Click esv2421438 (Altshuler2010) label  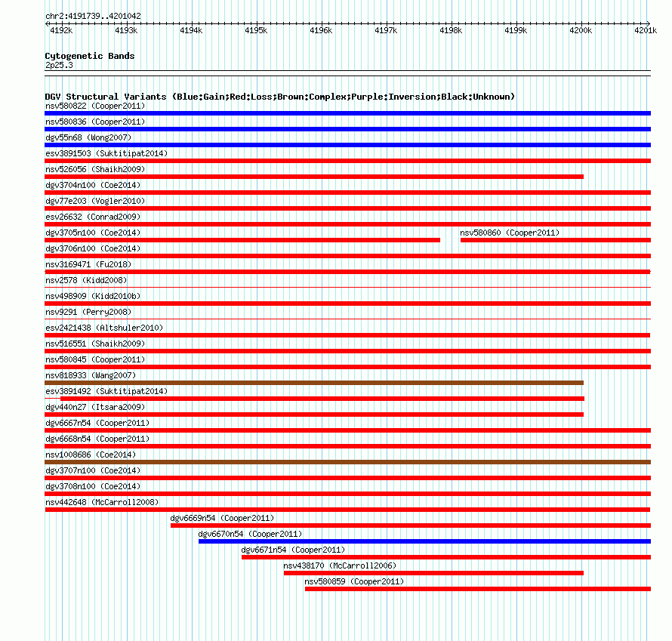(104, 328)
